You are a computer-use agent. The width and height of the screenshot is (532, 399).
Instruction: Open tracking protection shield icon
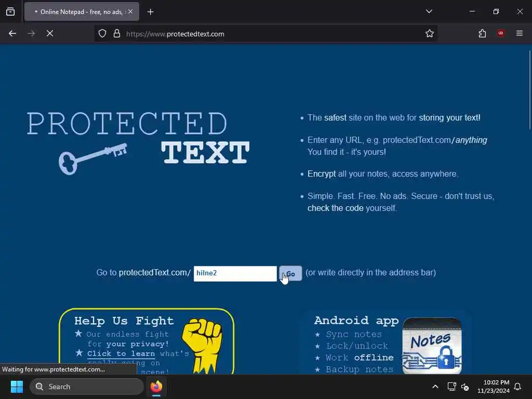point(102,34)
